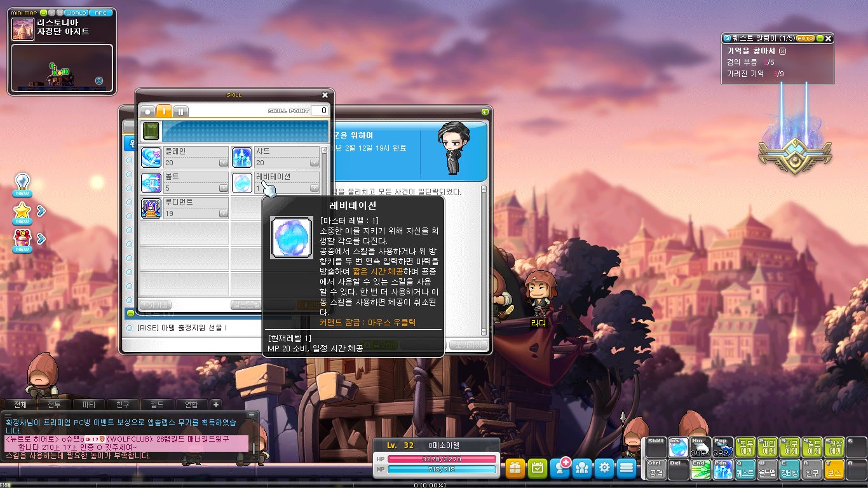The height and width of the screenshot is (488, 868).
Task: Collapse the green minus quest section header
Action: coord(130,313)
